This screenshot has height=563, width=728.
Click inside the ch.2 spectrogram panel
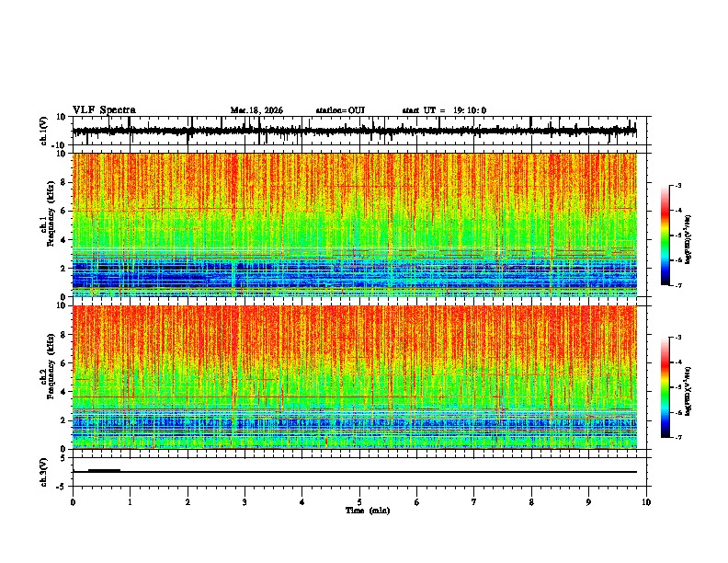[355, 377]
